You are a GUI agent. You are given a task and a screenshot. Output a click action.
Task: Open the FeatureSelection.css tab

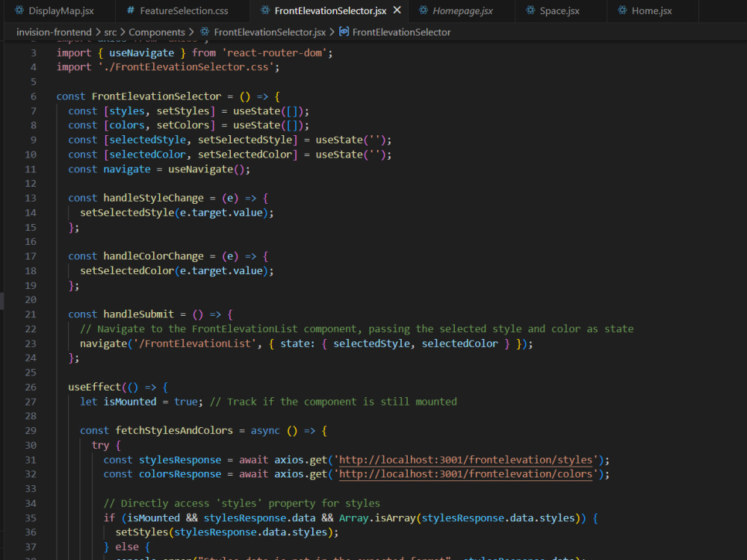point(184,10)
